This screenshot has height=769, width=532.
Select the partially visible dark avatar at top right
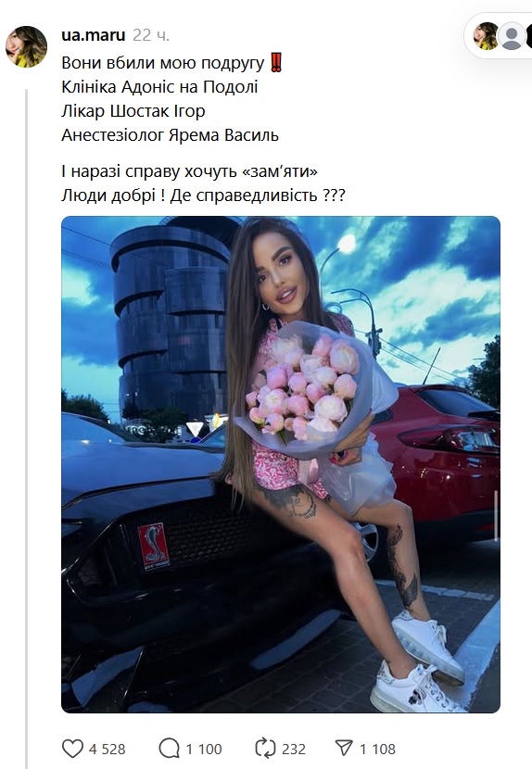tap(529, 36)
